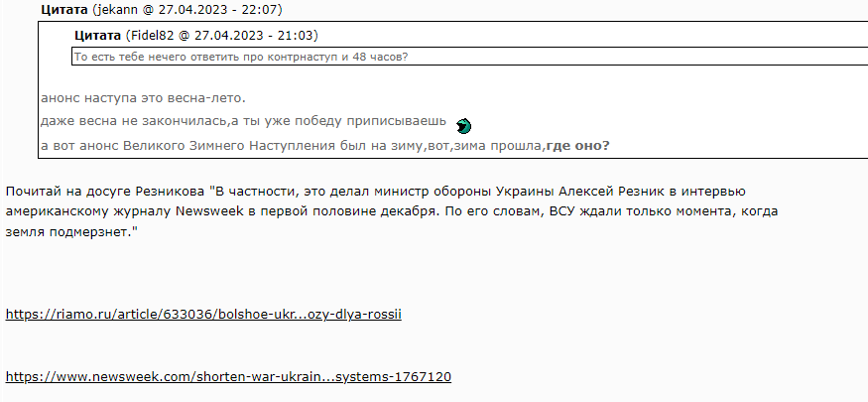
Task: Click the green smiley emoticon
Action: pyautogui.click(x=464, y=127)
